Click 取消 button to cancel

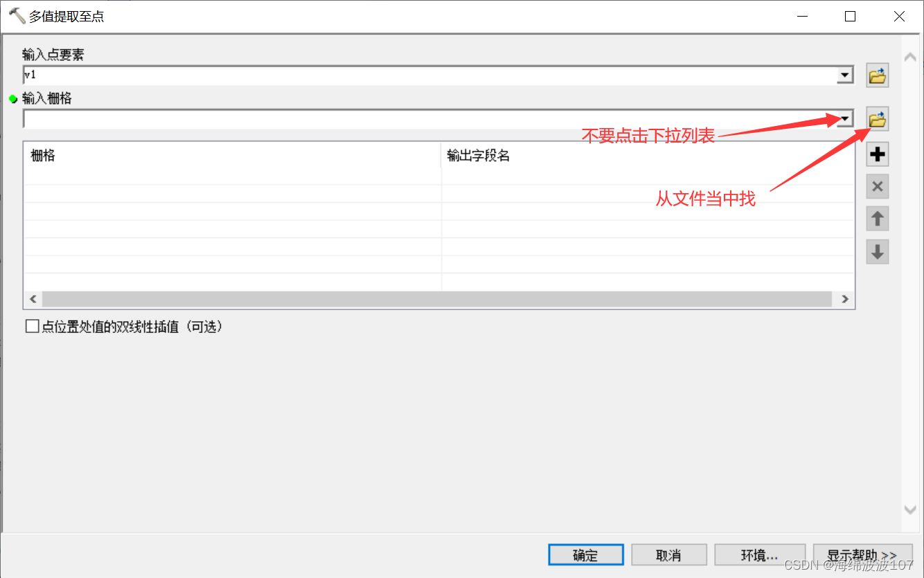pyautogui.click(x=668, y=555)
